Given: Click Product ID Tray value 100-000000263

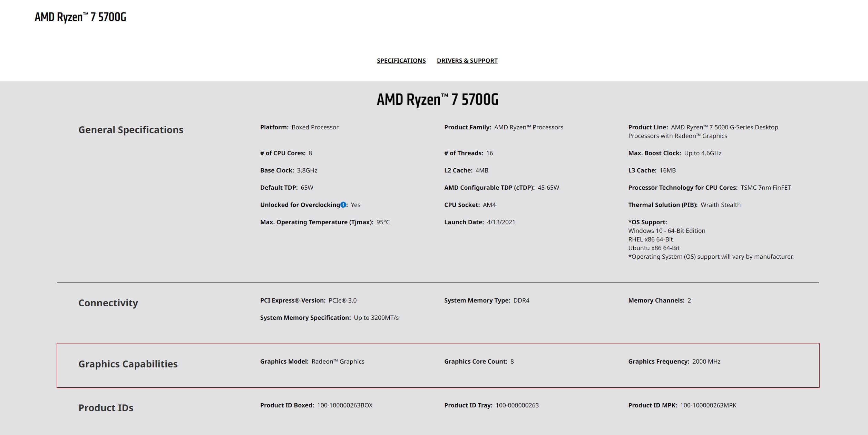Looking at the screenshot, I should (517, 405).
